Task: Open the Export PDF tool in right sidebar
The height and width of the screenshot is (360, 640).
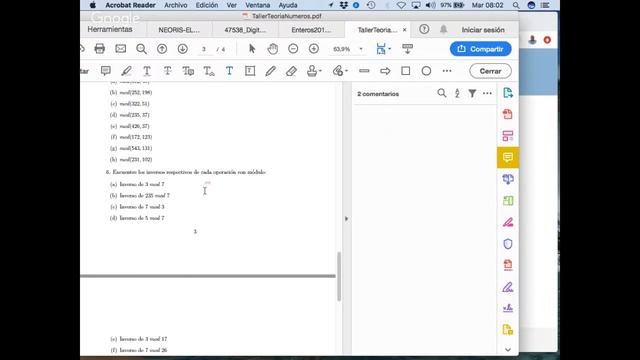Action: [x=508, y=93]
